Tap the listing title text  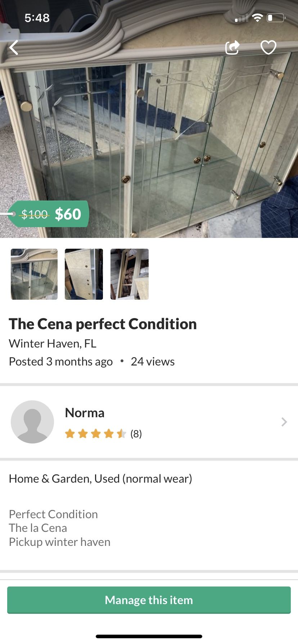(x=103, y=324)
